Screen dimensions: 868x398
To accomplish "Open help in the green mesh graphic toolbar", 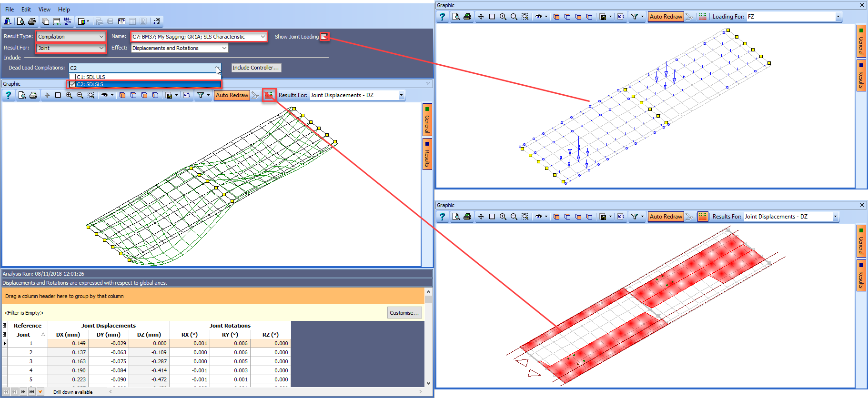I will (x=8, y=95).
